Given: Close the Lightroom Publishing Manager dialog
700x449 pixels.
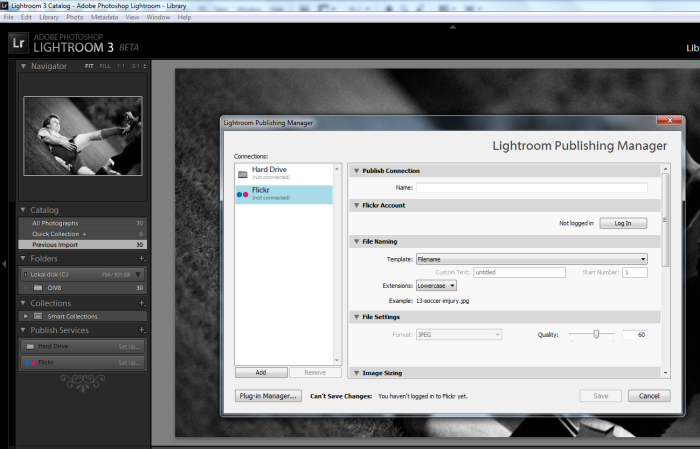Looking at the screenshot, I should (x=670, y=121).
